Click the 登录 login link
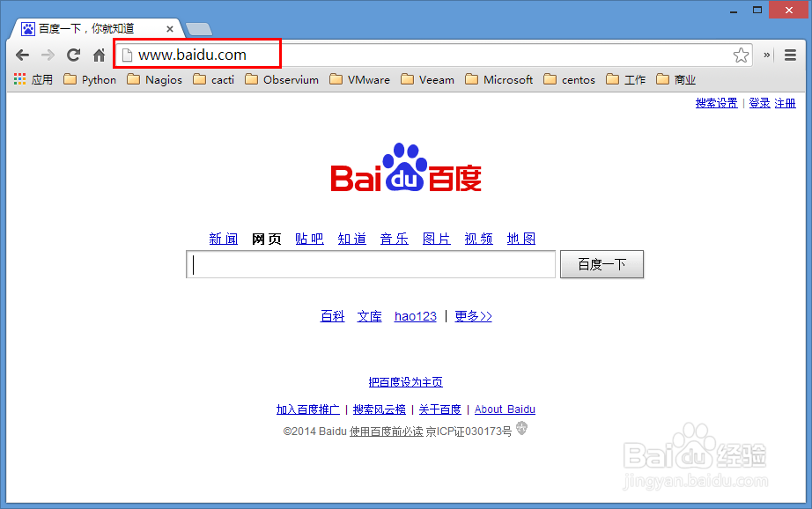This screenshot has height=509, width=812. pyautogui.click(x=759, y=103)
